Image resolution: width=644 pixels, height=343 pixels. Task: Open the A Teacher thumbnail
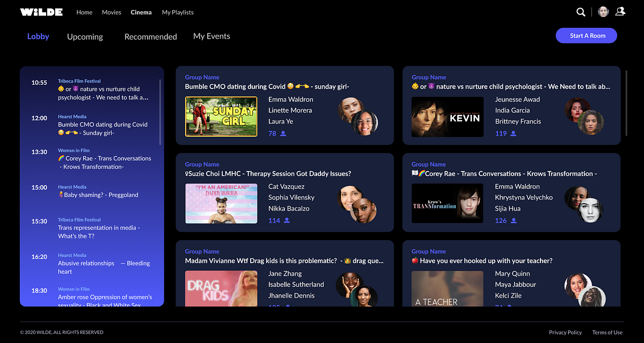pos(448,288)
